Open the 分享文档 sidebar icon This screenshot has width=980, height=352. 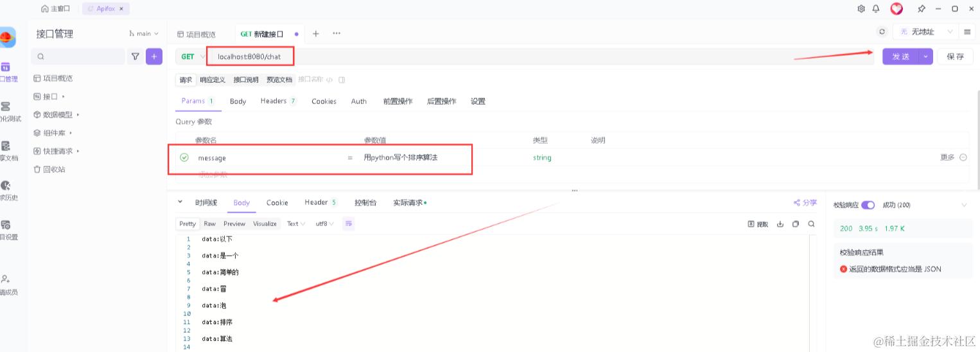(x=6, y=146)
